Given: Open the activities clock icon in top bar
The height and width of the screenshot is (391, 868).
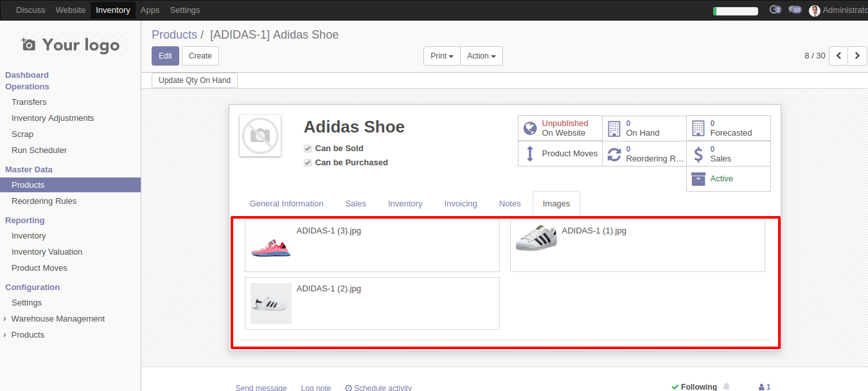Looking at the screenshot, I should coord(775,10).
